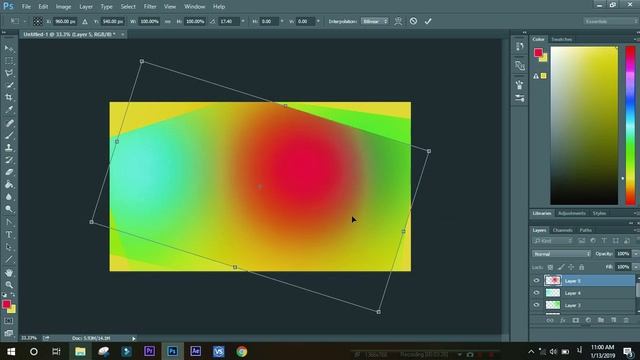Switch to warp mode icon
This screenshot has height=360, width=640.
398,21
